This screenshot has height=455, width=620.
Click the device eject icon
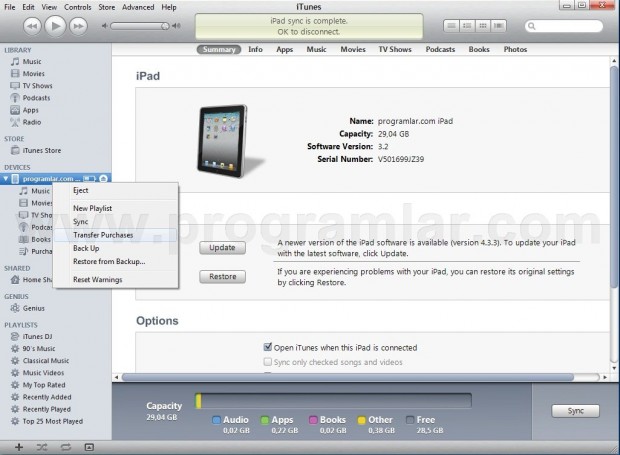[104, 179]
